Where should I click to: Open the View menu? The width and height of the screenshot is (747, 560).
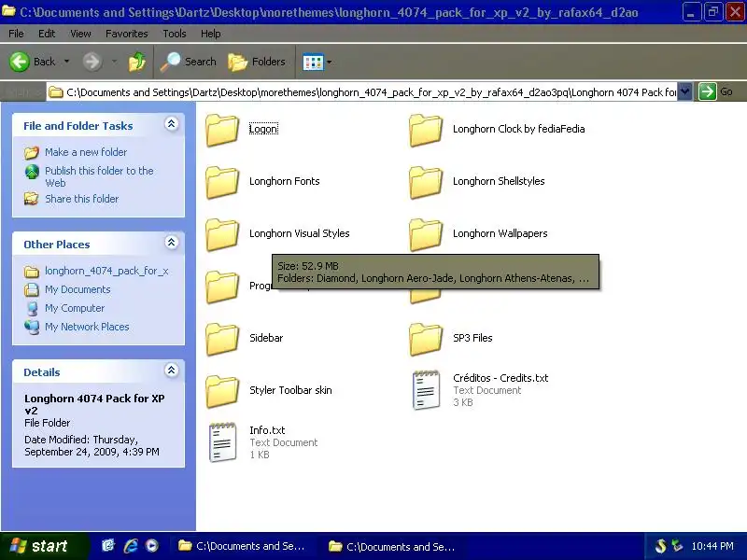tap(80, 34)
